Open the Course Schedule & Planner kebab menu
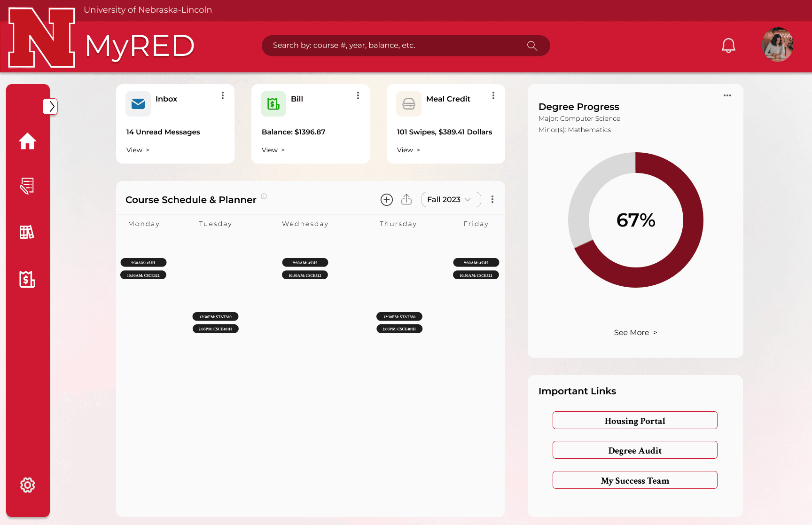This screenshot has height=525, width=812. point(492,199)
